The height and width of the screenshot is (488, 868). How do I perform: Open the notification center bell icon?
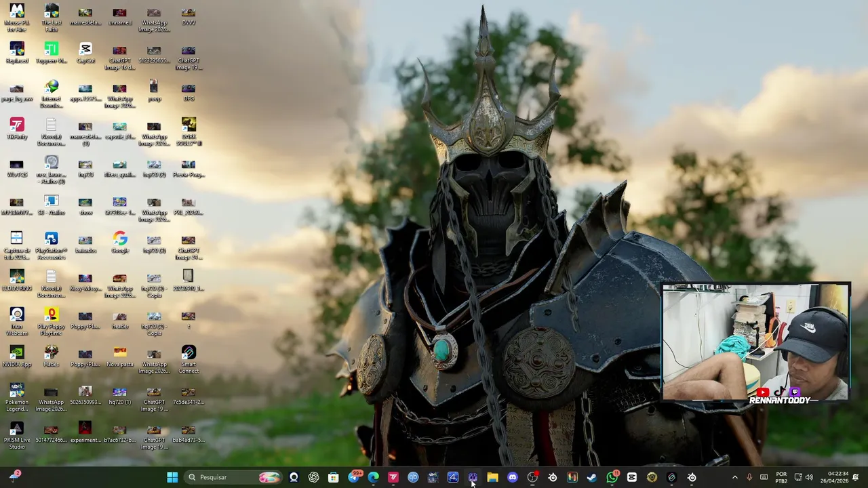tap(856, 477)
